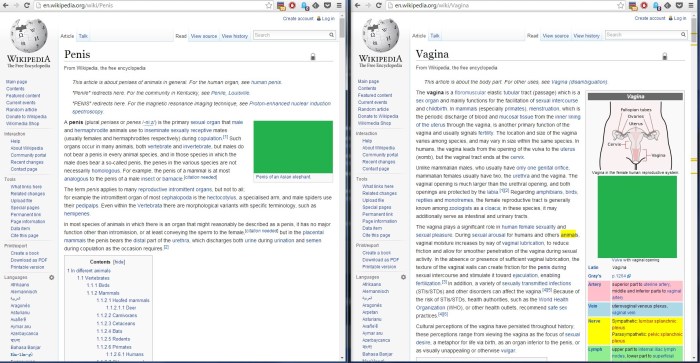Click Create account in Penis article window
700x363 pixels.
click(298, 18)
